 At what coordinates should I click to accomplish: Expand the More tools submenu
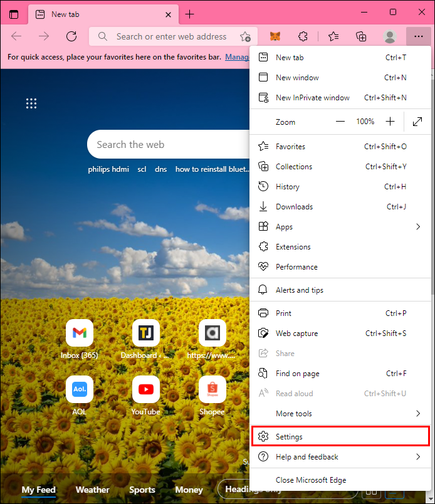tap(340, 413)
